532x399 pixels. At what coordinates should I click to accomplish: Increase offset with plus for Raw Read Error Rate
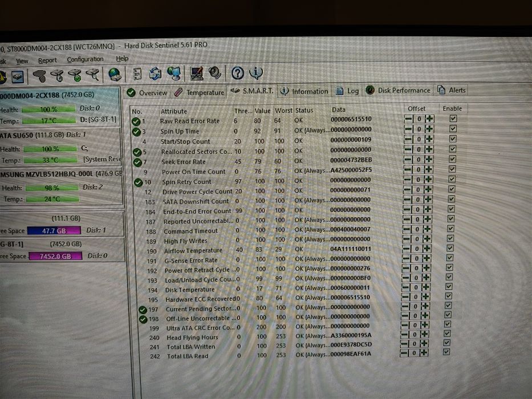(429, 119)
